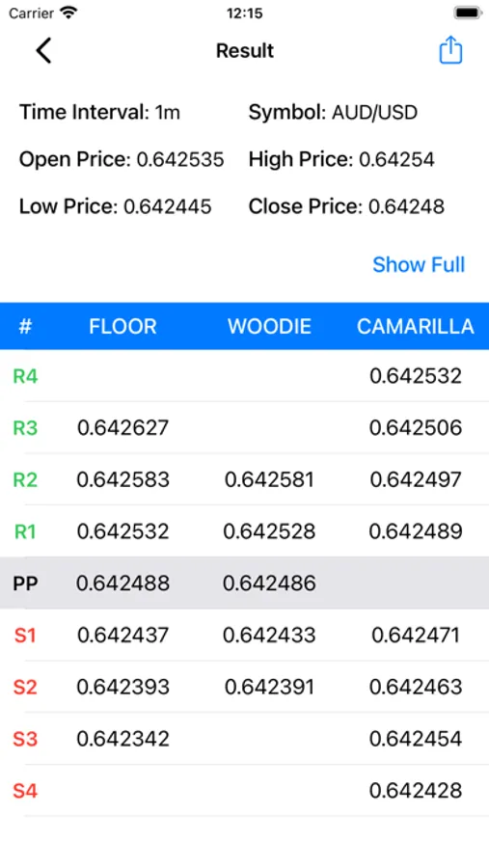Tap the 12:15 status bar clock
Image resolution: width=489 pixels, height=868 pixels.
pos(244,13)
